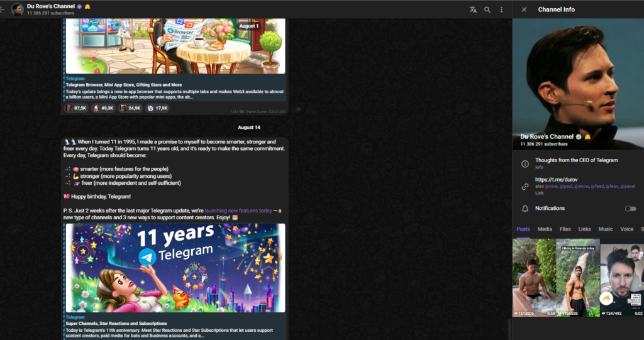Viewport: 644px width, 340px height.
Task: Click the 'Thoughts from the CEO of Telegram' text
Action: pos(576,160)
